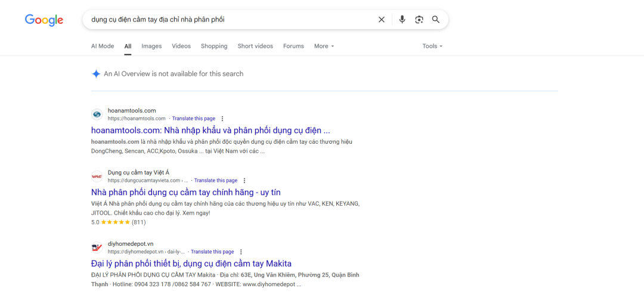Submit search with magnifying glass icon
This screenshot has height=297, width=644.
(436, 19)
